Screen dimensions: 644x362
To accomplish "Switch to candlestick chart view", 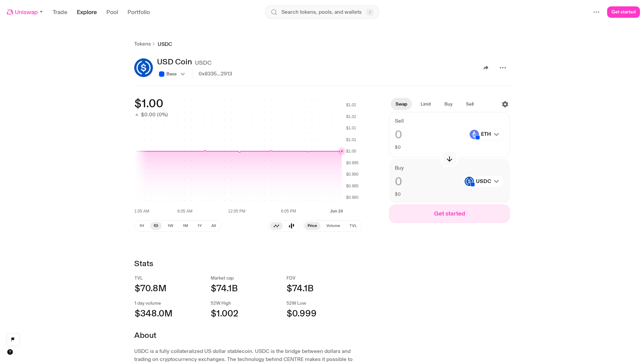I will click(291, 226).
